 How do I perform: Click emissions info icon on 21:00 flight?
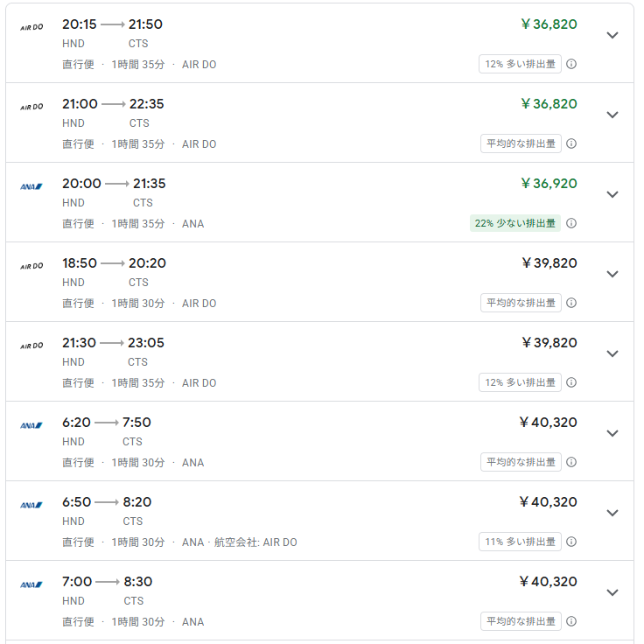(x=571, y=143)
